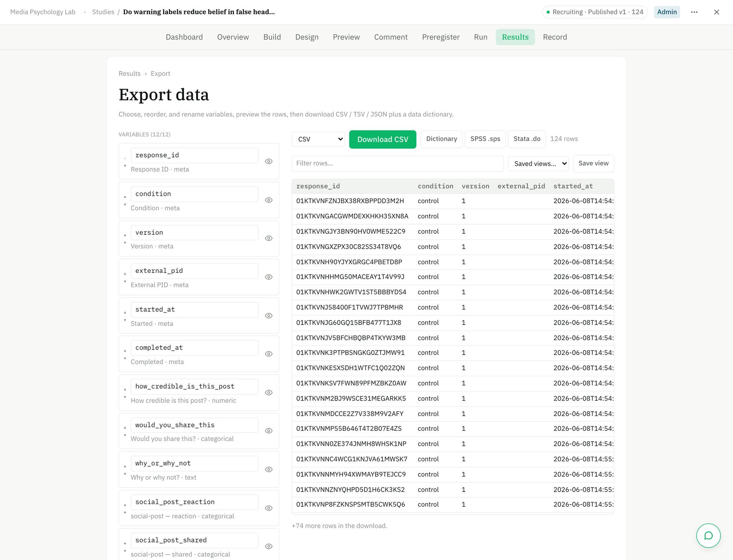Click the condition column header

(435, 186)
